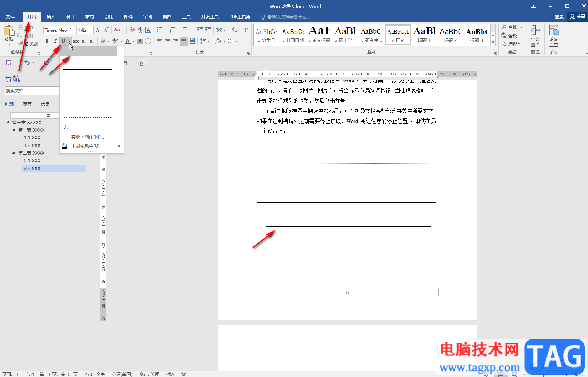588x377 pixels.
Task: Choose the wavy underline style
Action: [88, 117]
